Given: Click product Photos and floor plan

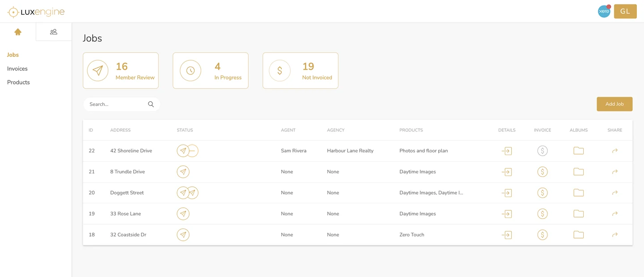Looking at the screenshot, I should [x=424, y=151].
